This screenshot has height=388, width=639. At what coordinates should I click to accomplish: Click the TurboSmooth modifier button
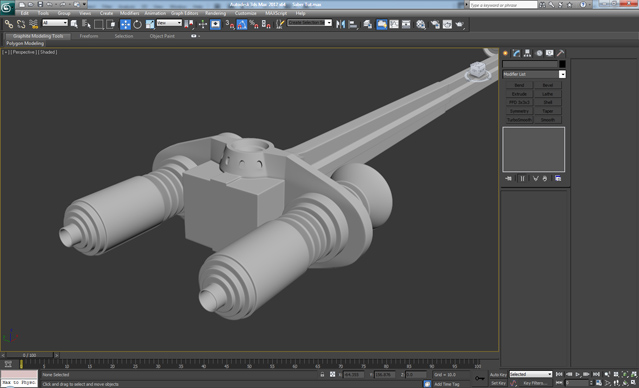coord(519,120)
